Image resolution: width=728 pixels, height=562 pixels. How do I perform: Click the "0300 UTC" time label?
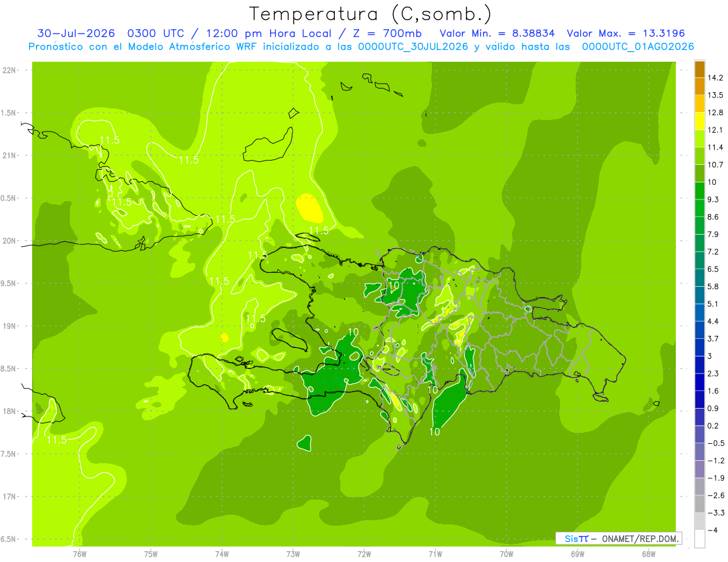tap(157, 33)
